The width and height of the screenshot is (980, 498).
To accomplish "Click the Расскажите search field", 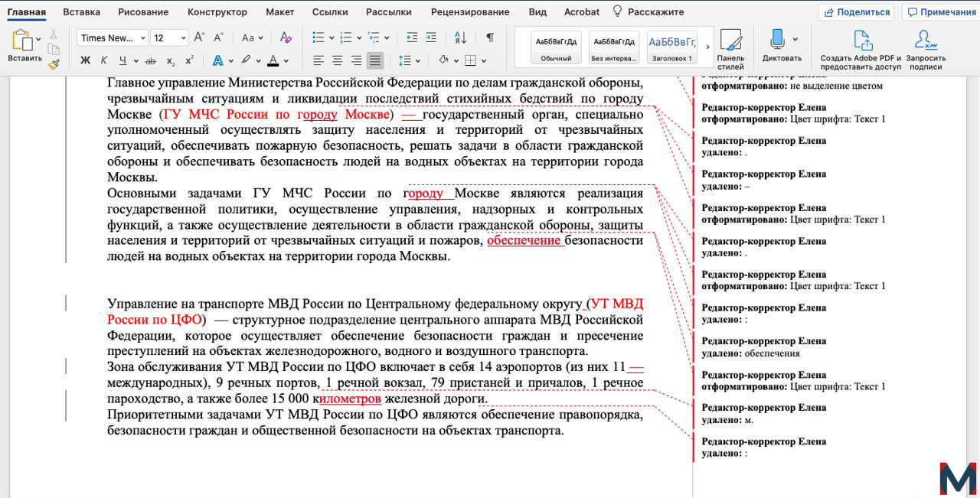I will tap(648, 11).
